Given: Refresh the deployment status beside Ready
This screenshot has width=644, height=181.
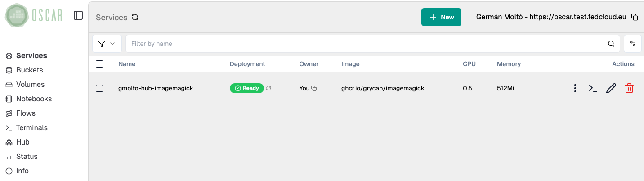Looking at the screenshot, I should (x=268, y=88).
